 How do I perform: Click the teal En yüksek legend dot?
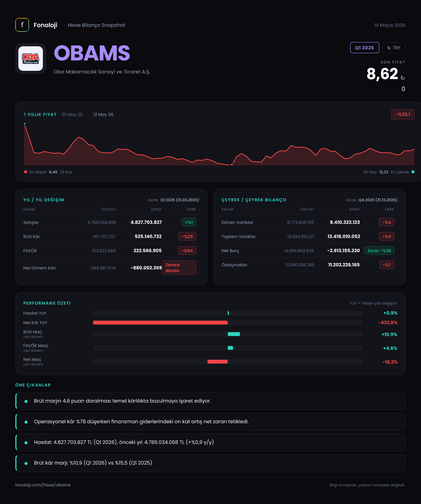click(x=413, y=172)
